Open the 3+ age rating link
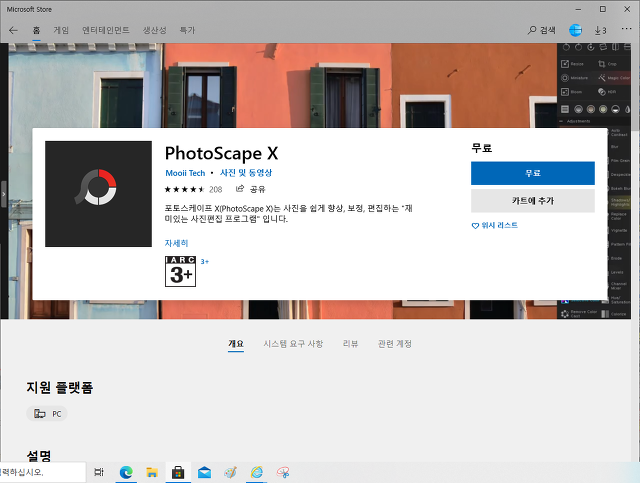This screenshot has width=640, height=483. coord(204,262)
